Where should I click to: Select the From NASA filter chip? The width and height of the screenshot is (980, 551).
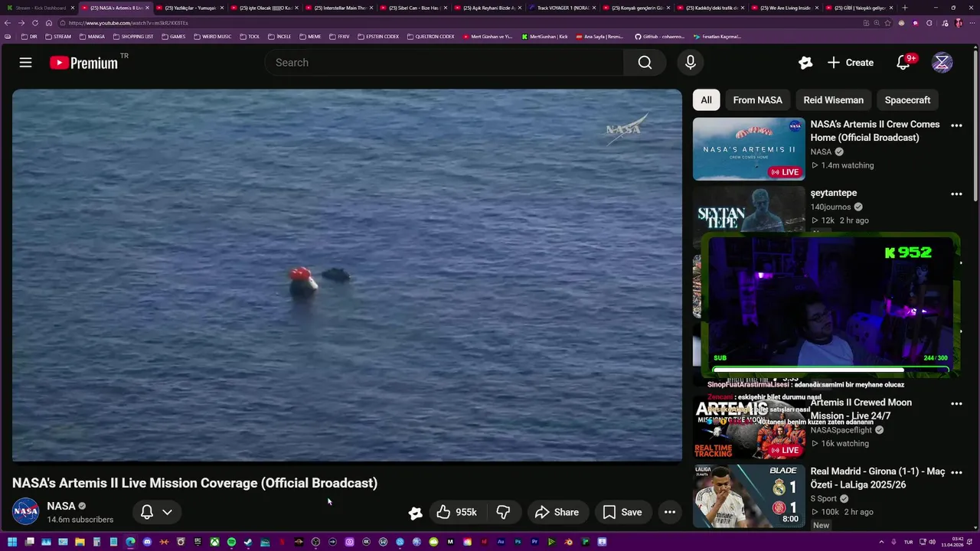tap(757, 100)
